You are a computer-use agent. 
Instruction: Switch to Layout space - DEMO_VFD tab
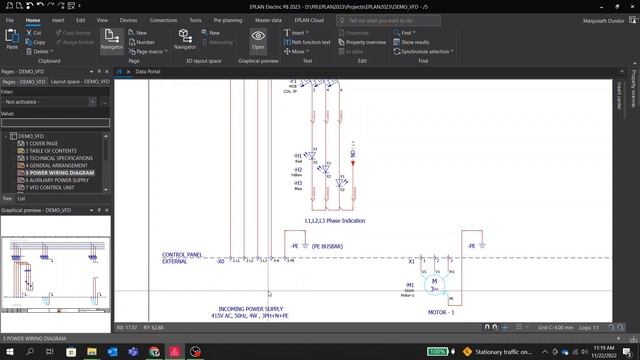80,82
